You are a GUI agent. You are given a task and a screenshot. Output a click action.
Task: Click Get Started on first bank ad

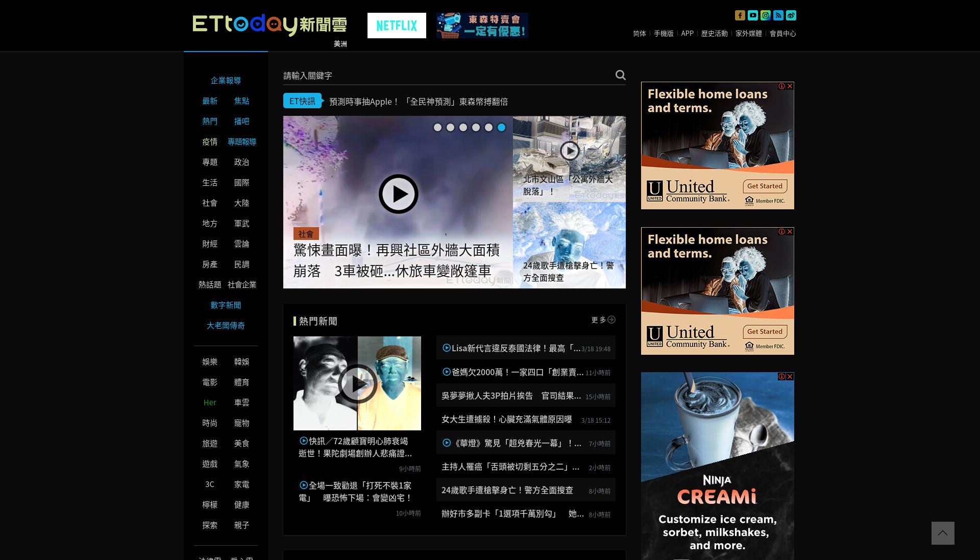click(x=765, y=186)
